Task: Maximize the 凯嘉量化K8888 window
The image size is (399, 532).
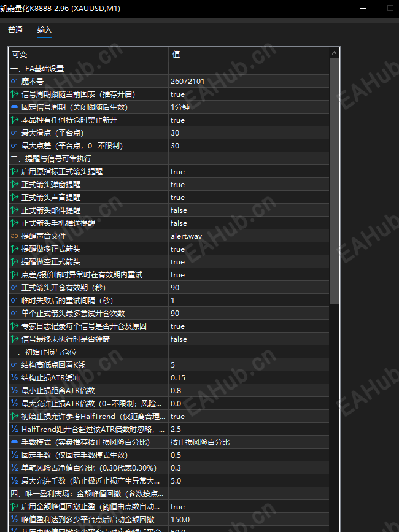Action: click(390, 8)
